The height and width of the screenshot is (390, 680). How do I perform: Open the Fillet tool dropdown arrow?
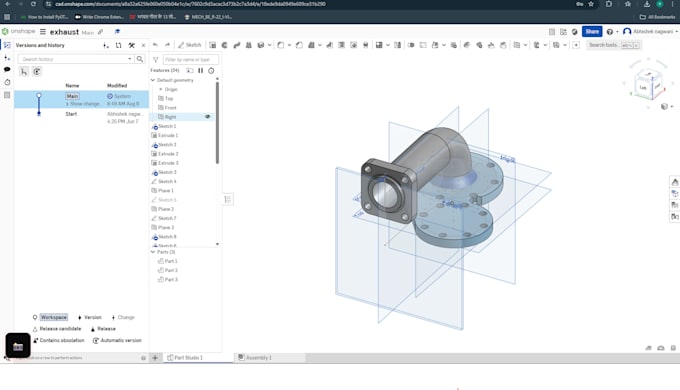tap(289, 45)
